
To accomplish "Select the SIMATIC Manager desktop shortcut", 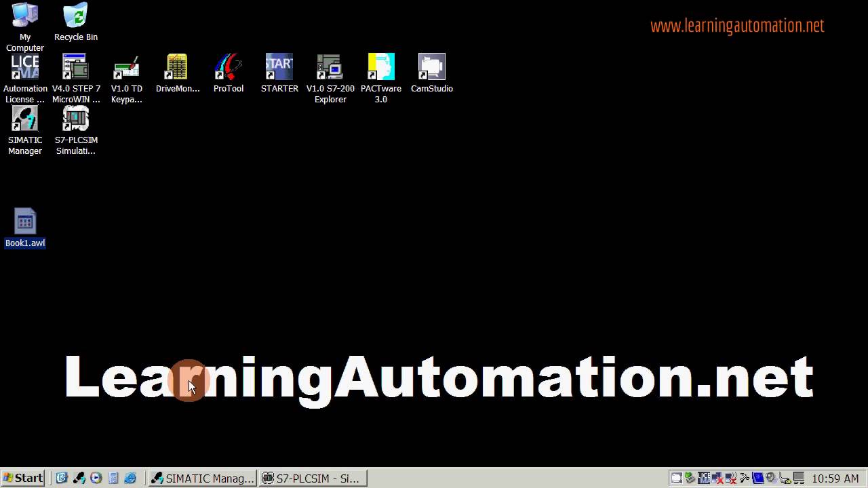I will pyautogui.click(x=25, y=130).
